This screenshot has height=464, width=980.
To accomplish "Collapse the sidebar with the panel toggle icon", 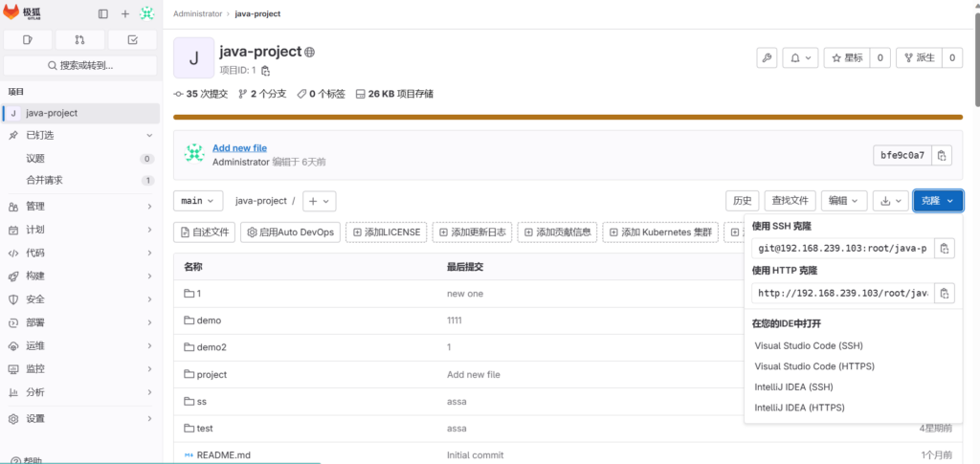I will point(103,14).
